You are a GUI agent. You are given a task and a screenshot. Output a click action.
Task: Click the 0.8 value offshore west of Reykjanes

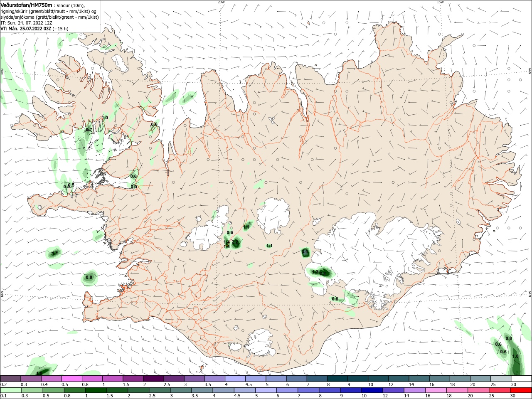click(89, 277)
